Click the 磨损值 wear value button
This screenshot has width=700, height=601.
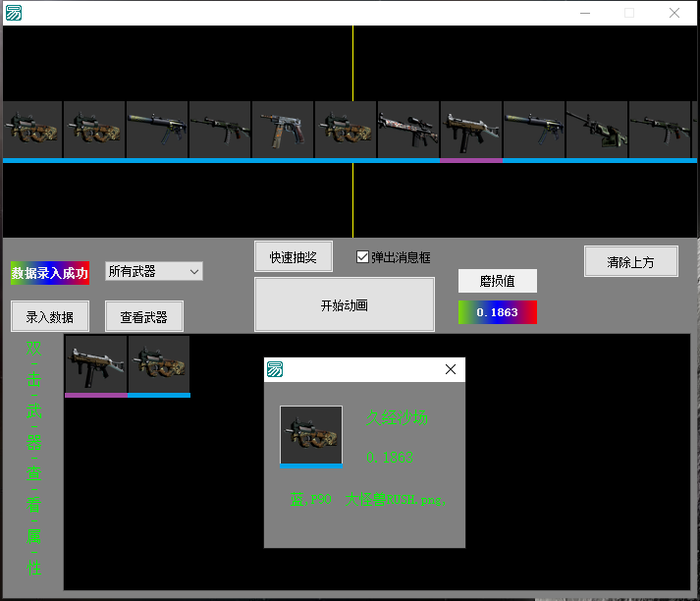498,281
